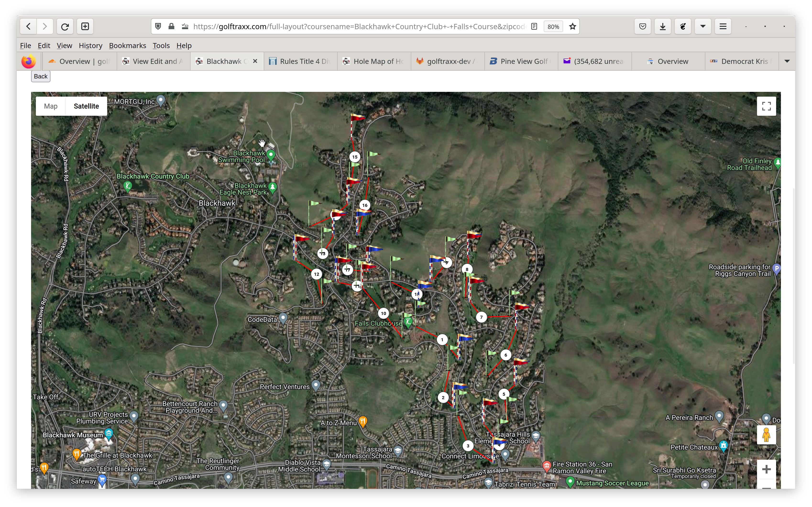Open the Bookmarks menu
Image resolution: width=812 pixels, height=507 pixels.
pos(127,46)
